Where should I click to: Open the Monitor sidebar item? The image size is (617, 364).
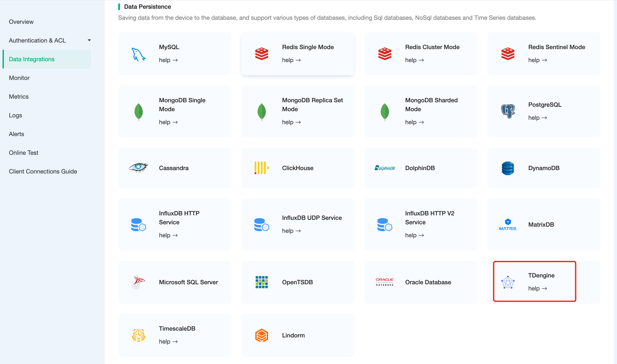coord(19,78)
